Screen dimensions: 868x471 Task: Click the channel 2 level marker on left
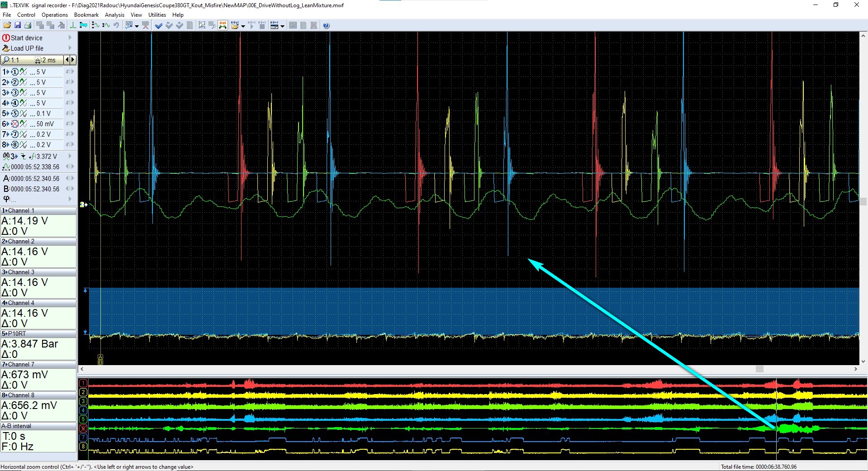(x=84, y=205)
